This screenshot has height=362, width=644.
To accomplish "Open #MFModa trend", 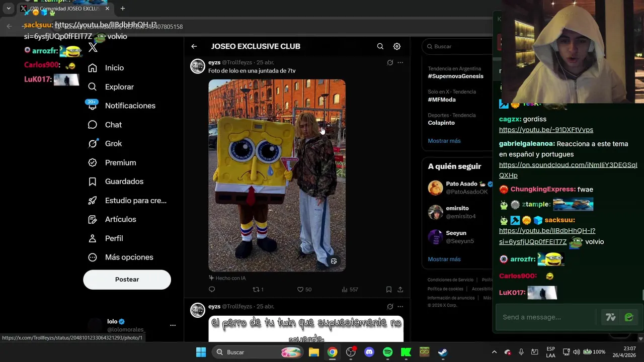I will (x=442, y=100).
